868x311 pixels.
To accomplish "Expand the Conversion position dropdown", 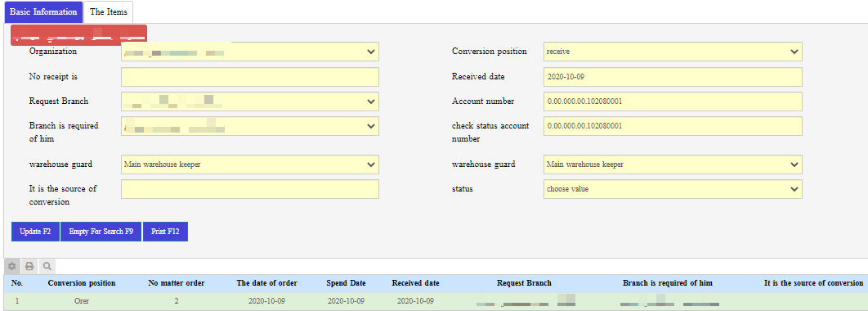I will (673, 52).
